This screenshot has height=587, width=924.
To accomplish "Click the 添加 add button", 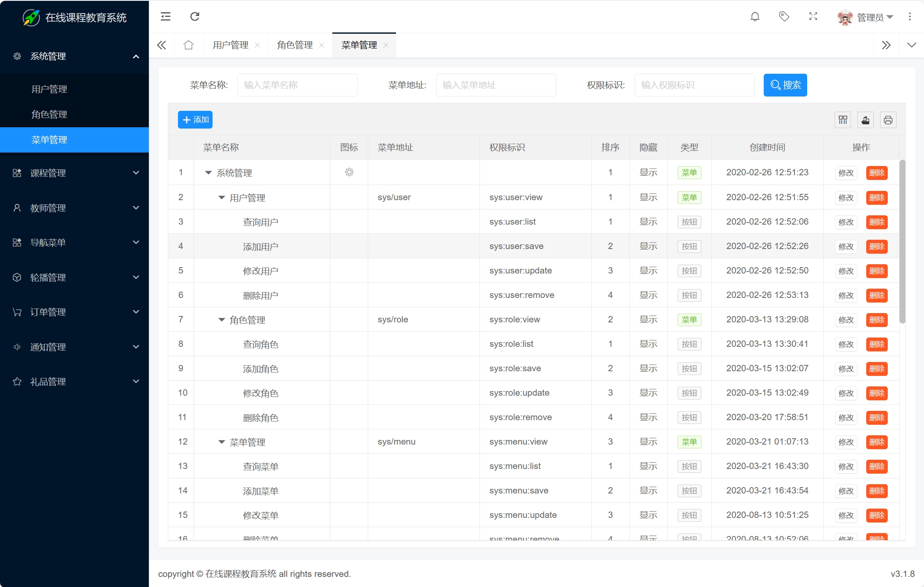I will [195, 120].
